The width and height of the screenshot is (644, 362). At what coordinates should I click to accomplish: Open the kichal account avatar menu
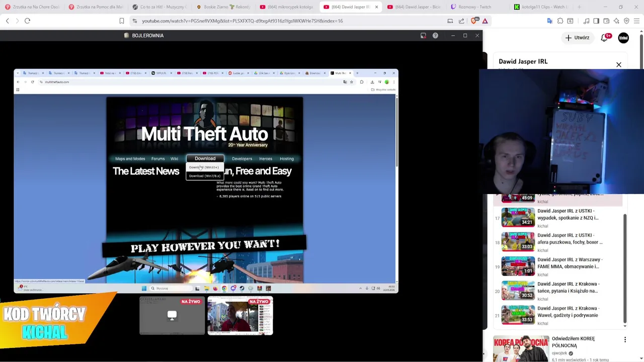(623, 38)
